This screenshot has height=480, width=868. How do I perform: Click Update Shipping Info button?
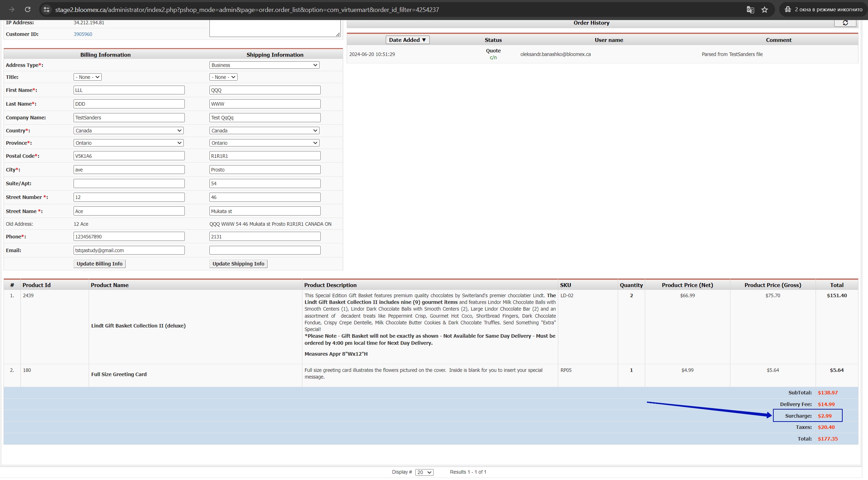click(x=238, y=264)
